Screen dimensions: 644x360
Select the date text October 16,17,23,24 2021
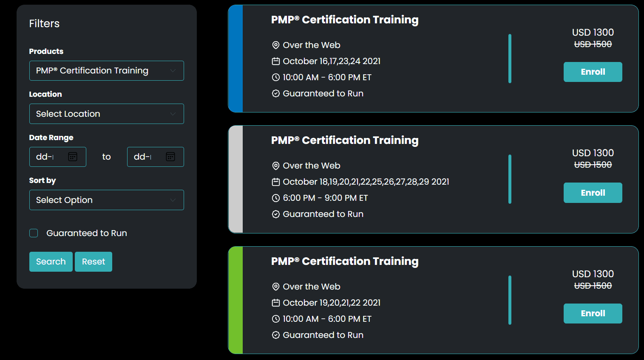tap(332, 61)
